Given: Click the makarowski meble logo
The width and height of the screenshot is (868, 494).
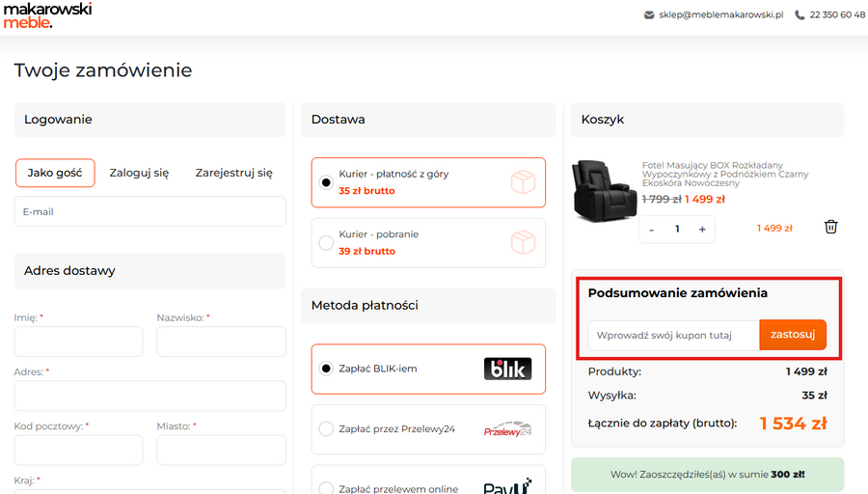Looking at the screenshot, I should tap(47, 15).
